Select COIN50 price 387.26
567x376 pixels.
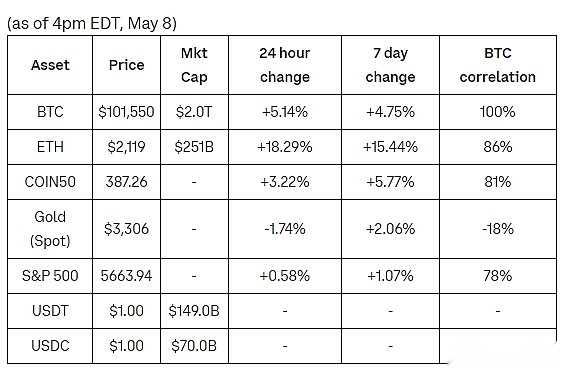click(126, 182)
